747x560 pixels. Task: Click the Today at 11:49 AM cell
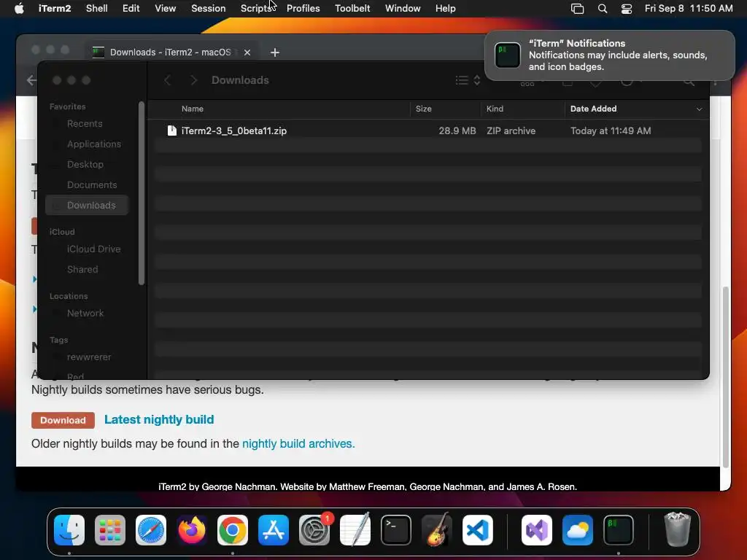[x=611, y=131]
